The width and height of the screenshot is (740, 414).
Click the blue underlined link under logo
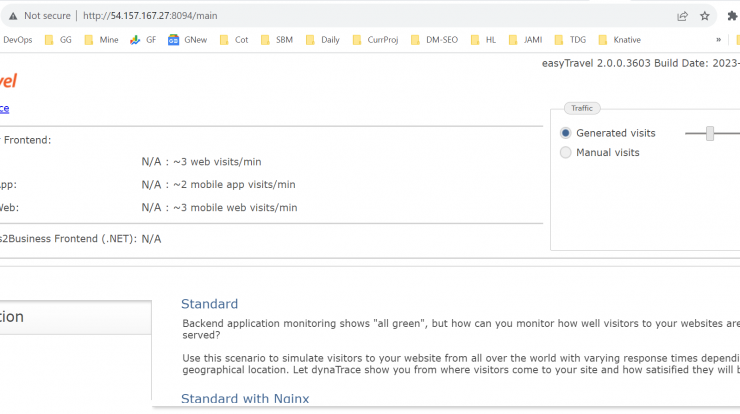4,109
